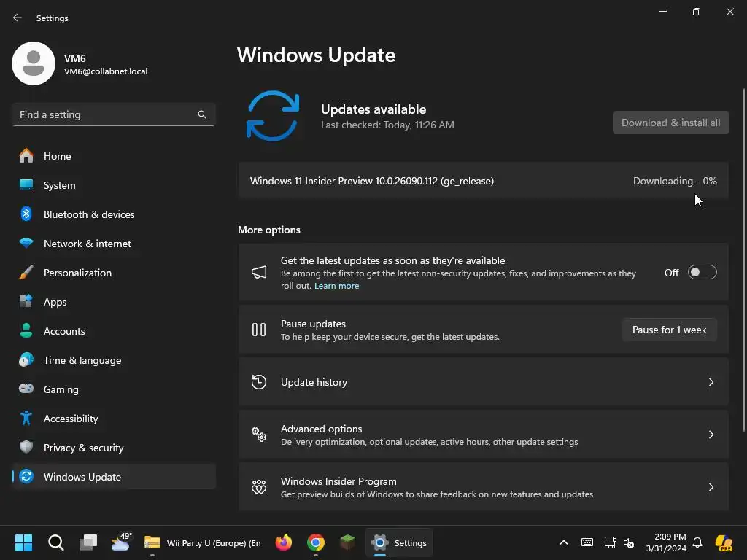
Task: Click the VM6 user avatar picture
Action: click(x=34, y=63)
